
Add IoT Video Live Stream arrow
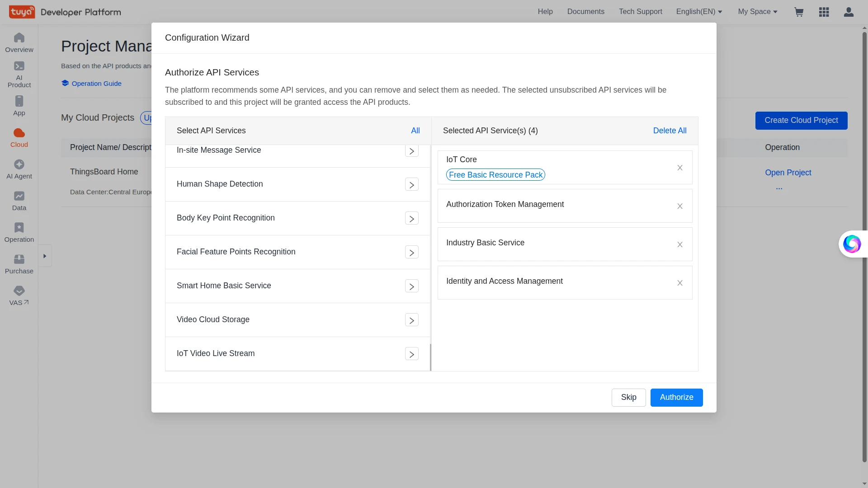tap(411, 354)
